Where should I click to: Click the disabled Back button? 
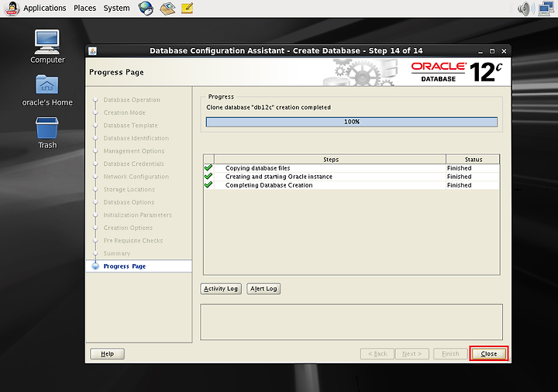(x=377, y=353)
